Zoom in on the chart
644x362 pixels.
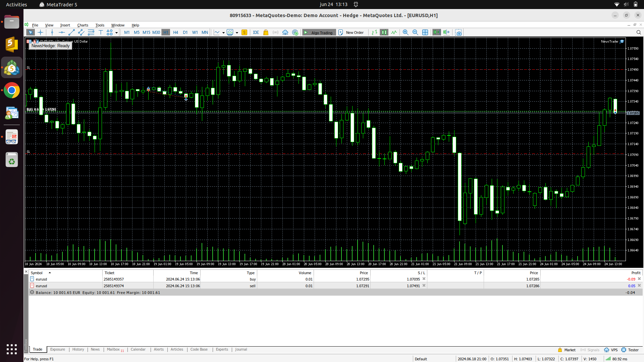point(406,33)
